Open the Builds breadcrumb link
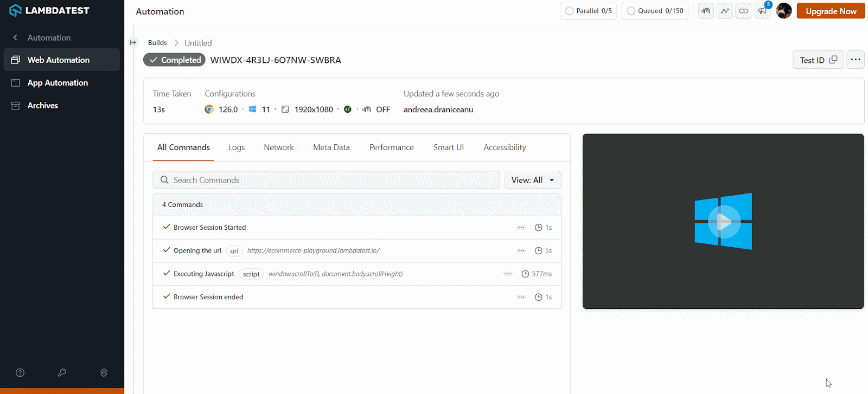The image size is (868, 394). tap(157, 42)
